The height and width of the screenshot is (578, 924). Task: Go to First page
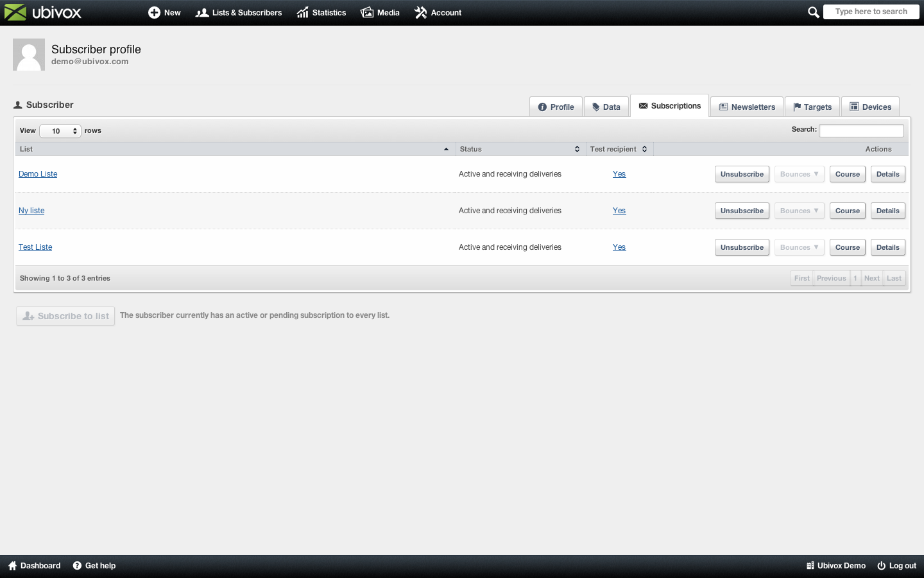click(801, 278)
